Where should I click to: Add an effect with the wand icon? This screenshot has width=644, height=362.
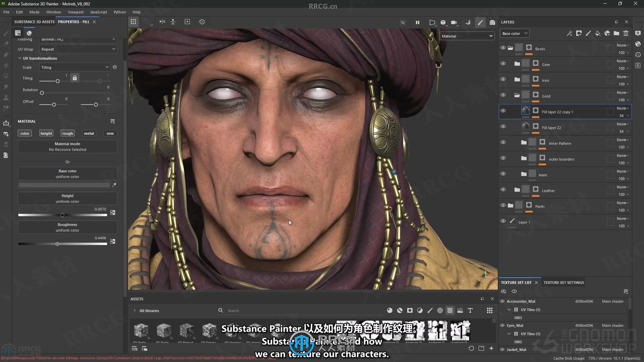[x=570, y=33]
